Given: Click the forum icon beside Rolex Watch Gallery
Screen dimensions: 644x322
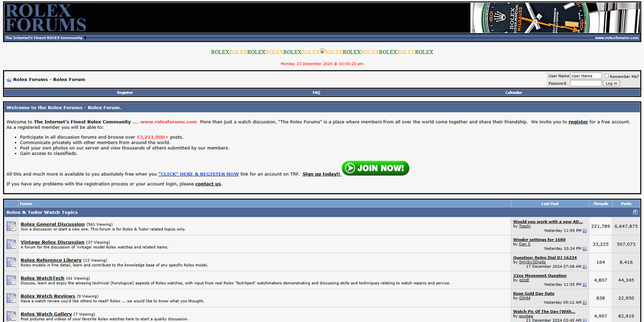Looking at the screenshot, I should click(x=12, y=316).
